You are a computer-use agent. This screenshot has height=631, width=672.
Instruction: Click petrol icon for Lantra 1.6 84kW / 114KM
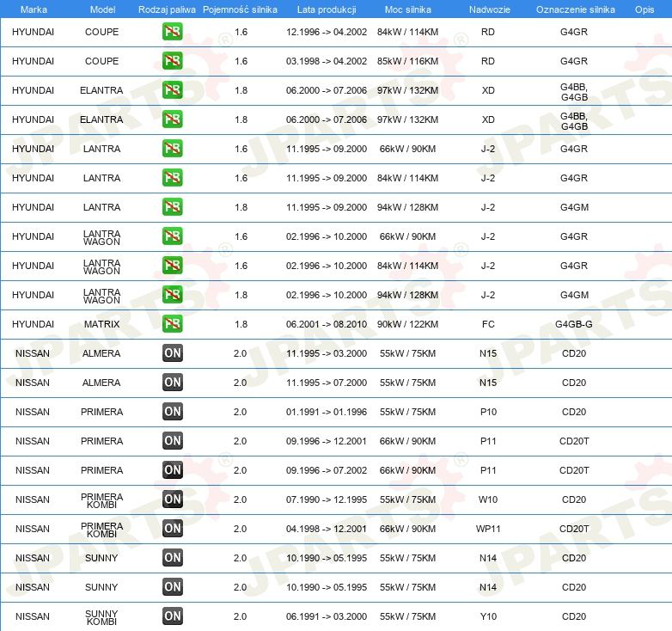point(172,178)
